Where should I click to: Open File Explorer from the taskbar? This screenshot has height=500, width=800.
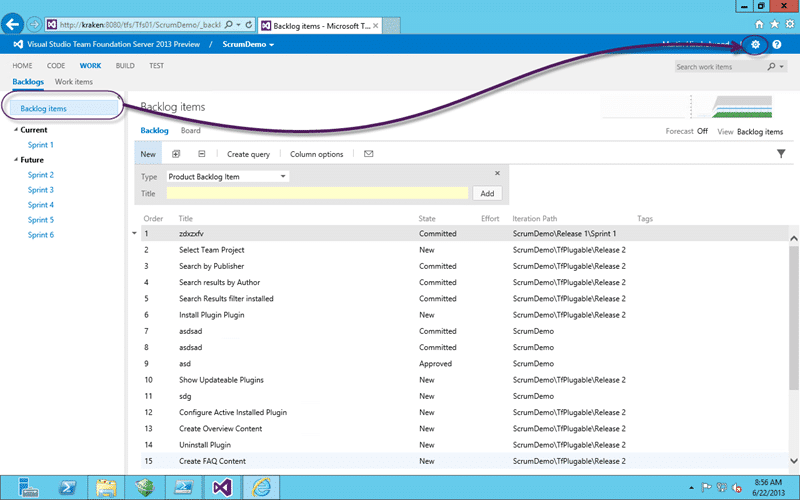coord(106,488)
